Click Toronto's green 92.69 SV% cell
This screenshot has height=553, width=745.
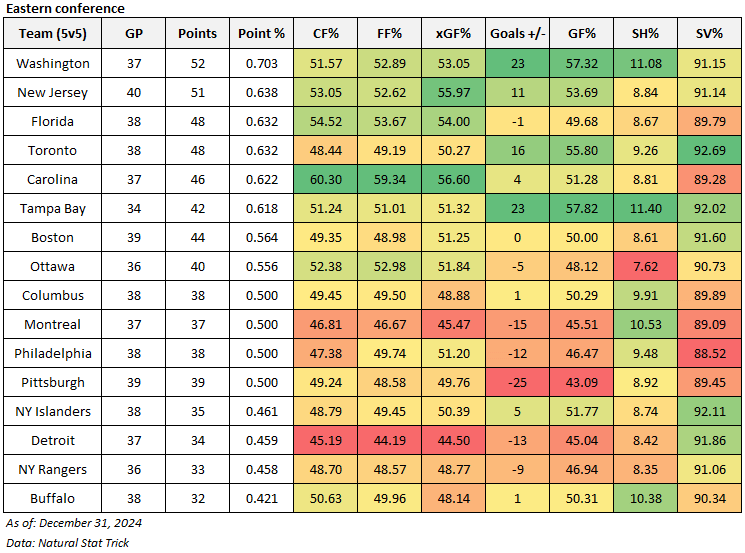(x=709, y=150)
